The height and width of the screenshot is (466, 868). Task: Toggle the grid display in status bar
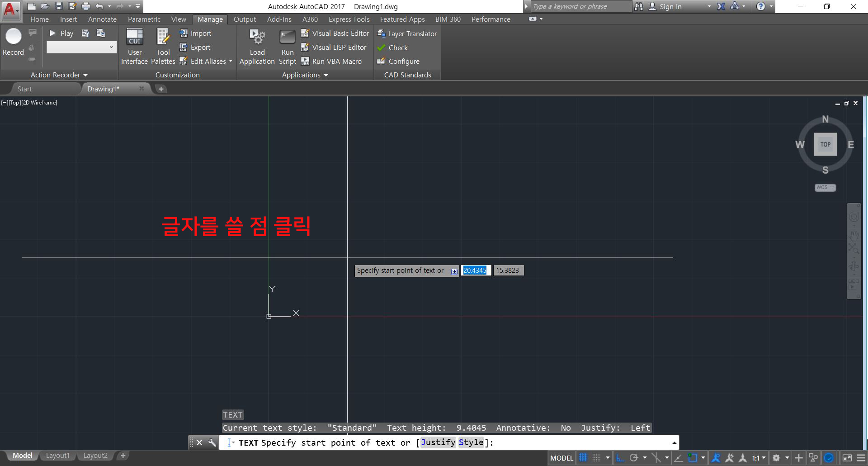[583, 458]
